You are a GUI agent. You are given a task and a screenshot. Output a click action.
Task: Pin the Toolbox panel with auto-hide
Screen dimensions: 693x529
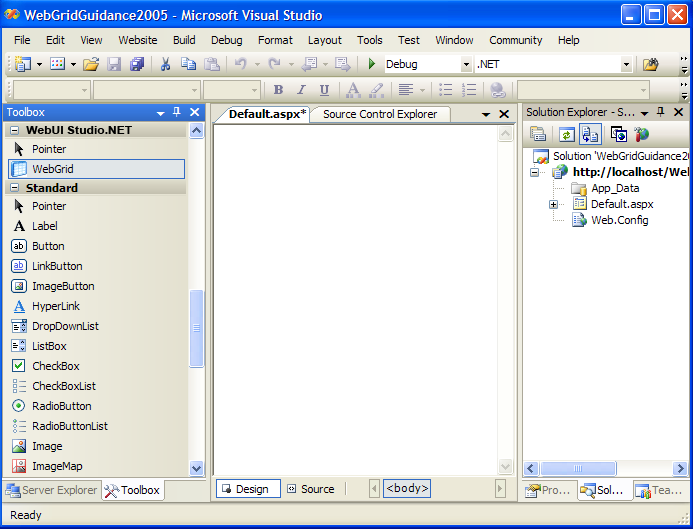(x=177, y=112)
